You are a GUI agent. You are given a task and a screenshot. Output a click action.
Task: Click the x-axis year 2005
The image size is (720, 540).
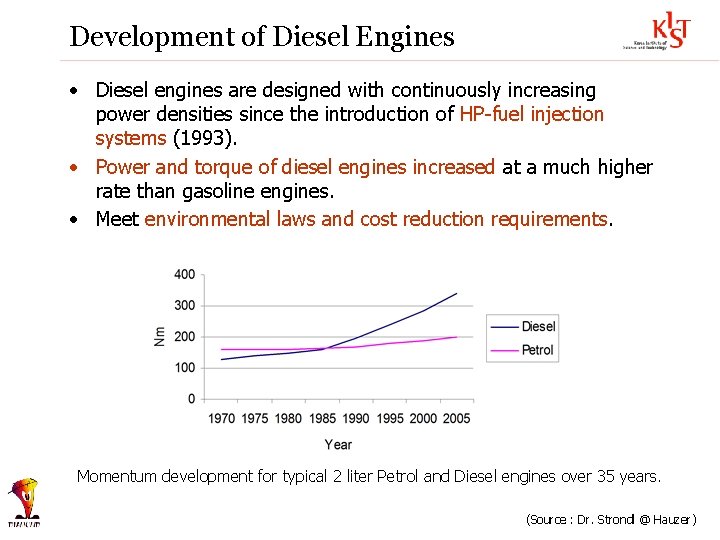[456, 419]
